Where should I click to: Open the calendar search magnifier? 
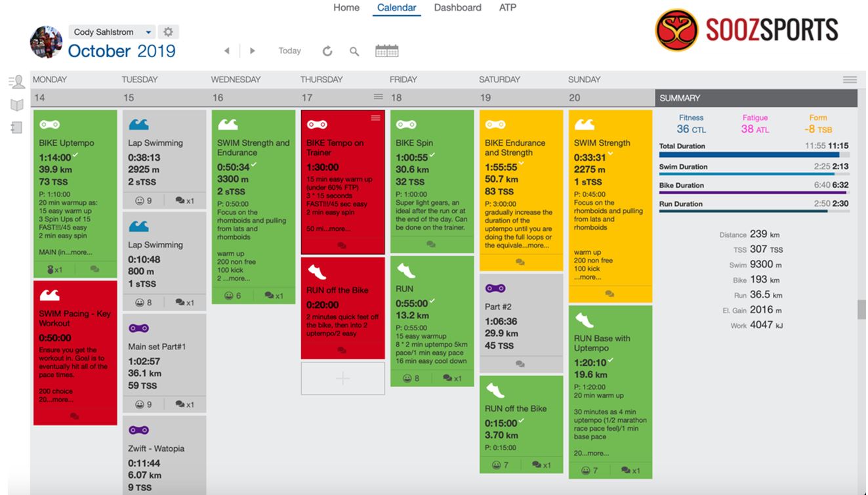coord(354,51)
